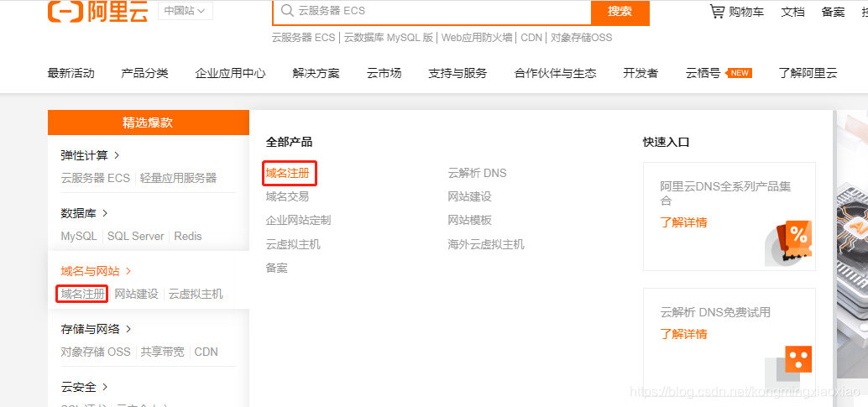868x407 pixels.
Task: Open 产品分类 menu
Action: (144, 73)
